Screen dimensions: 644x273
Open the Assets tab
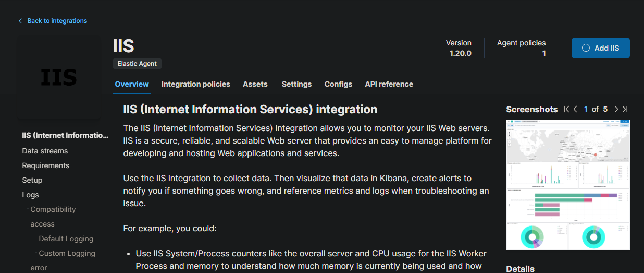pyautogui.click(x=255, y=84)
